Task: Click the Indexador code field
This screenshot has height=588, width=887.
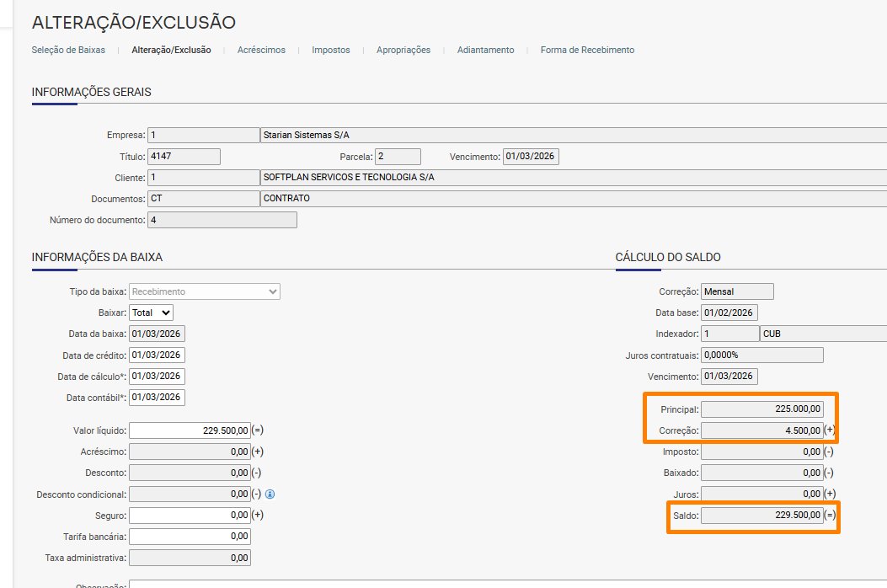Action: 729,334
